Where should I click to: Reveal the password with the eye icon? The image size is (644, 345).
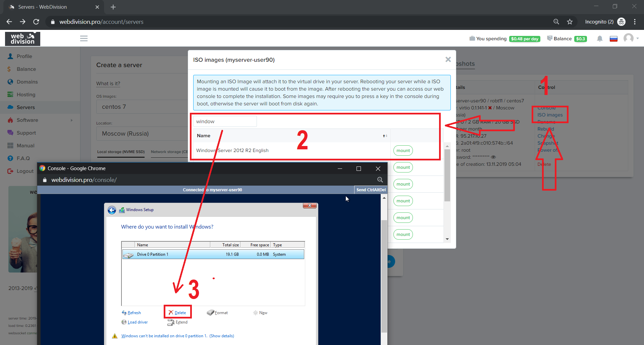(493, 157)
